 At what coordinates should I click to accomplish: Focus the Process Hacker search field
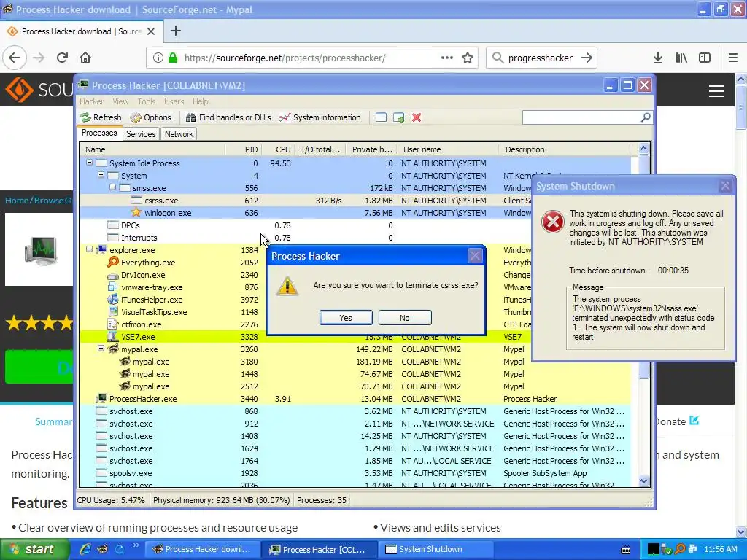tap(581, 117)
